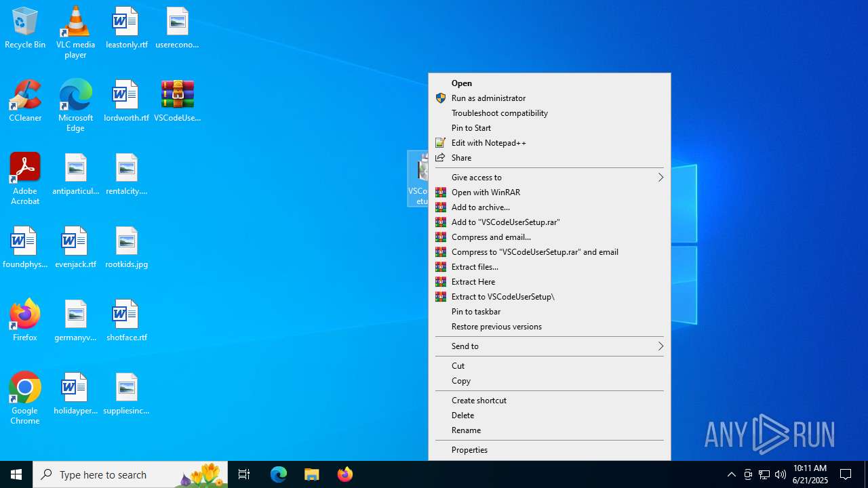This screenshot has height=488, width=868.
Task: Choose Compress to VSCodeUserSetup.rar and email
Action: (549, 252)
